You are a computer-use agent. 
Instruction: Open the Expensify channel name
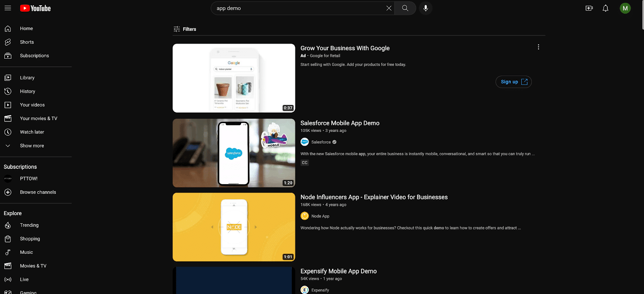[x=320, y=290]
